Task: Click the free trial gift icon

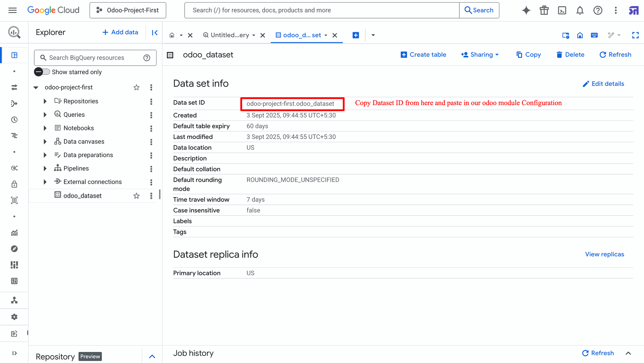Action: [x=544, y=10]
